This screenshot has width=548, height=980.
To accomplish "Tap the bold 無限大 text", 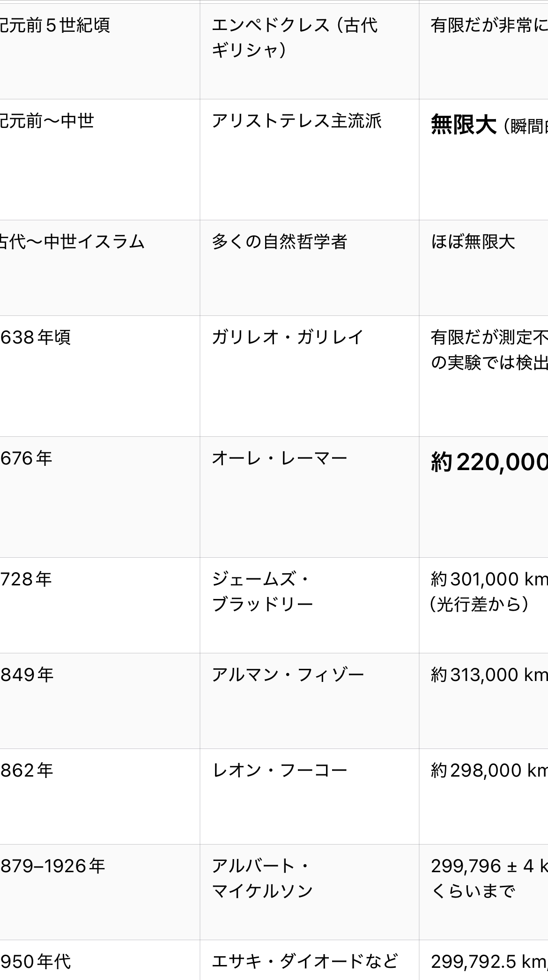I will 463,126.
